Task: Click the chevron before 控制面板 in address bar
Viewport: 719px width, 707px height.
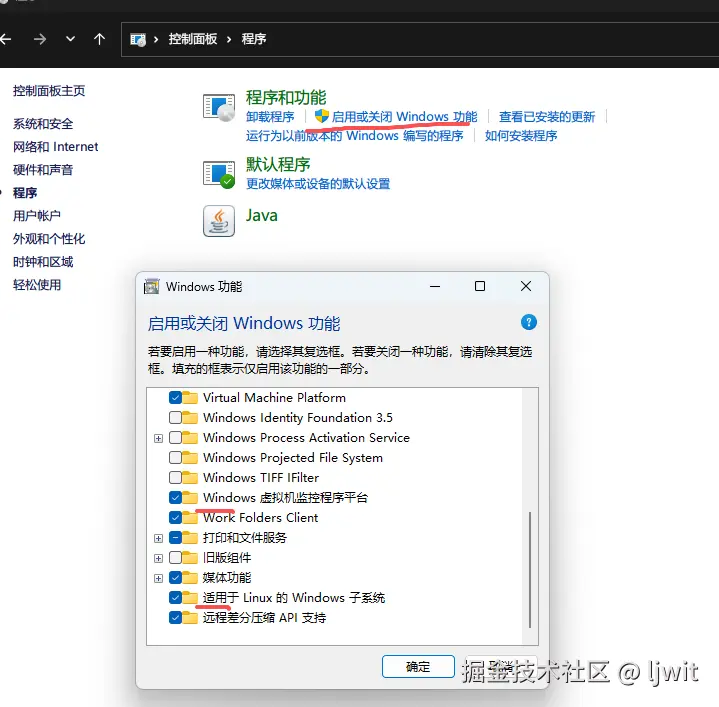Action: click(x=156, y=39)
